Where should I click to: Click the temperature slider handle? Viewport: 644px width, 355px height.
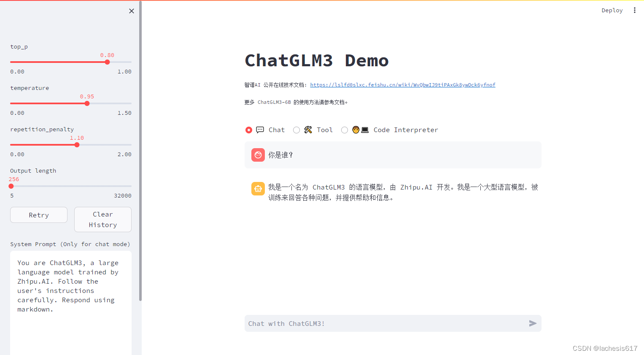tap(87, 103)
